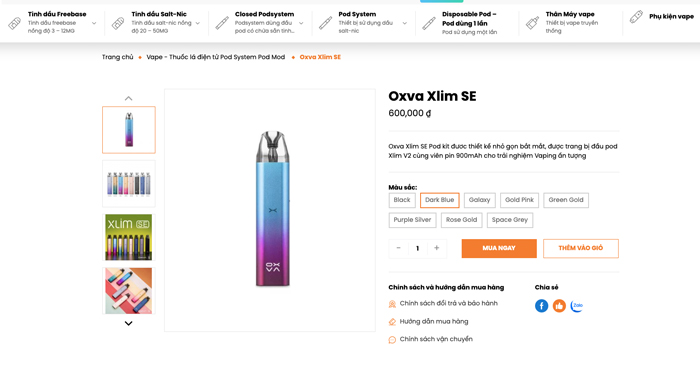Click the Closed Podsystem icon
This screenshot has width=700, height=368.
point(222,23)
